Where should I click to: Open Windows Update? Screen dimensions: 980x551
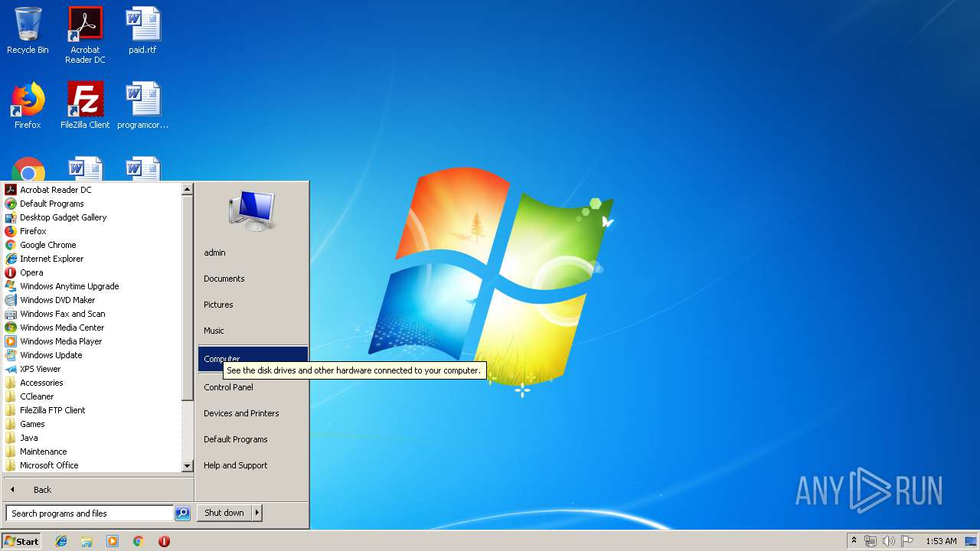coord(51,355)
